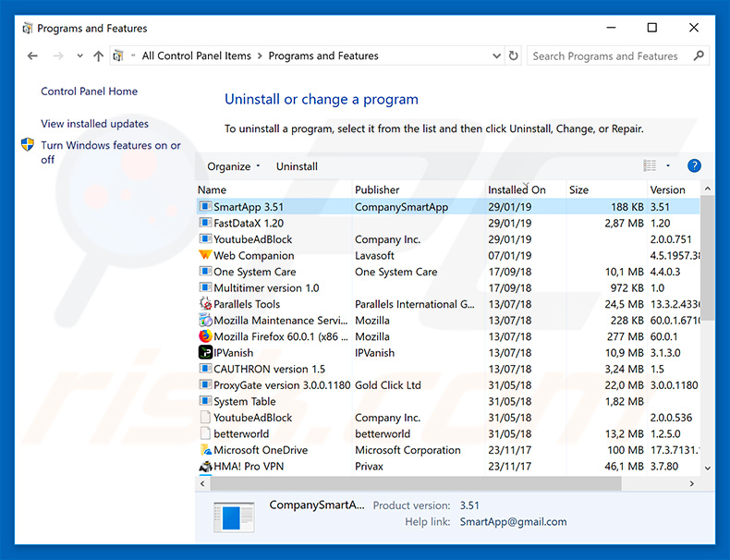Screen dimensions: 730x560
Task: Click the SmartApp@gmail.com help link text
Action: pyautogui.click(x=514, y=522)
